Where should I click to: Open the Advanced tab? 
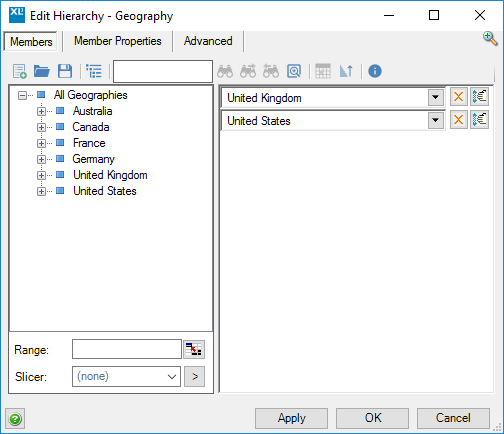click(208, 41)
